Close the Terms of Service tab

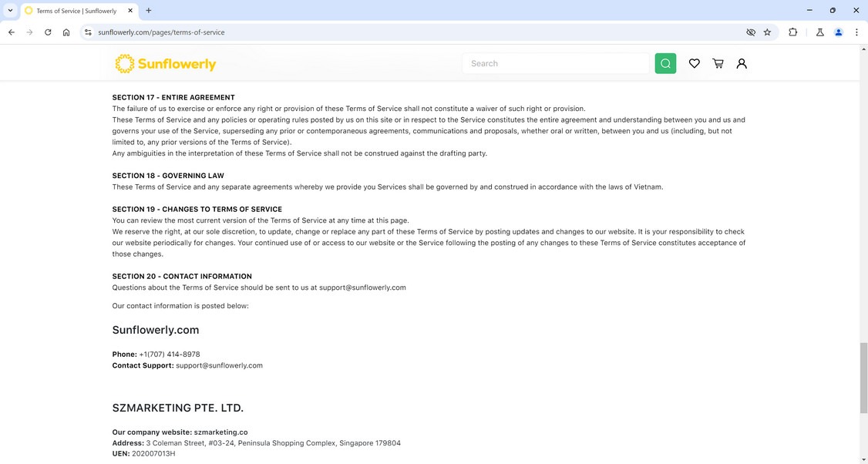130,11
